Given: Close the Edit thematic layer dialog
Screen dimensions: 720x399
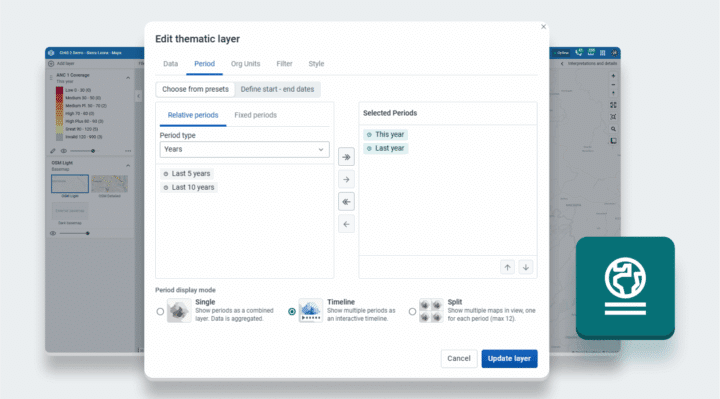Looking at the screenshot, I should coord(543,27).
